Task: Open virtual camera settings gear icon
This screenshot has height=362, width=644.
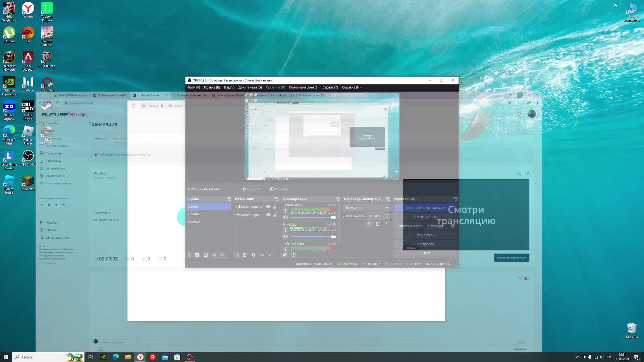Action: coord(453,226)
